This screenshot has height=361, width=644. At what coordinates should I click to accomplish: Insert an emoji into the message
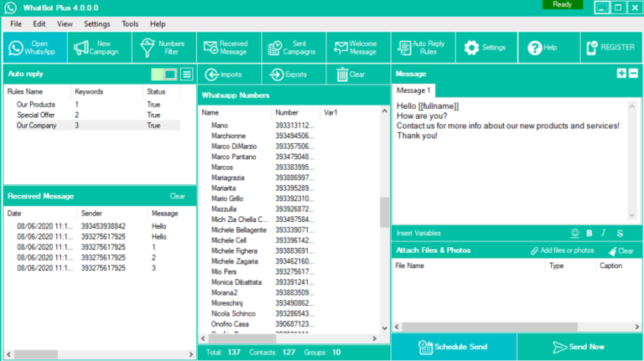point(575,233)
